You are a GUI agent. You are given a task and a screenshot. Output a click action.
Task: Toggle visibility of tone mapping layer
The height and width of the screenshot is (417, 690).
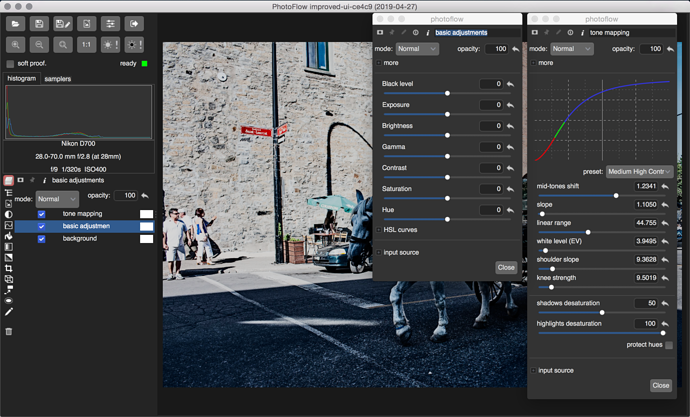41,214
